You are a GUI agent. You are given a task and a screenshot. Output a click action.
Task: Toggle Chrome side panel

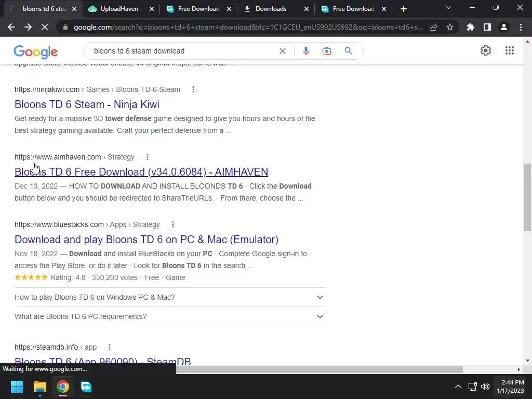point(487,27)
